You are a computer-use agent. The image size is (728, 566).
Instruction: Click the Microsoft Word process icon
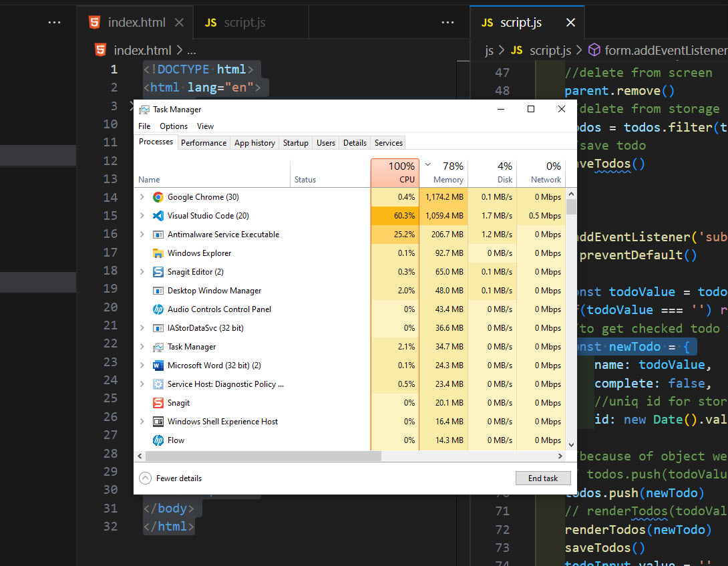[x=158, y=366]
